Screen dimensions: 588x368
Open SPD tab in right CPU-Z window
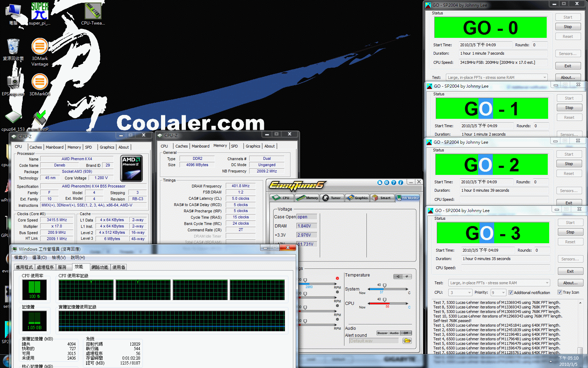coord(234,146)
